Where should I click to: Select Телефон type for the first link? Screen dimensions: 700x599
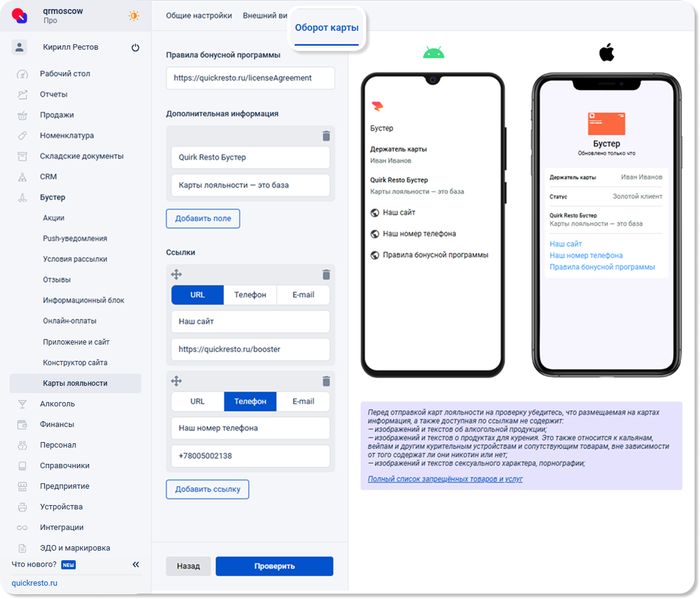click(250, 295)
